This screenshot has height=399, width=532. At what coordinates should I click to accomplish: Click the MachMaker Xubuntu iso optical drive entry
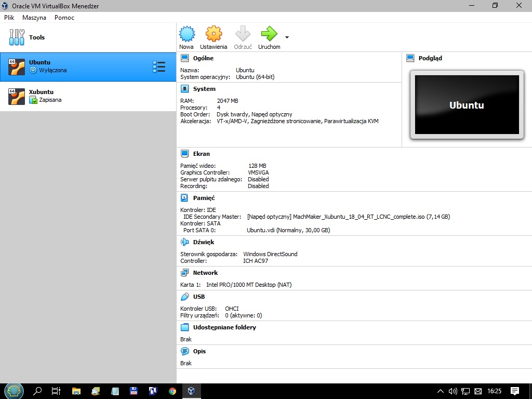[349, 217]
